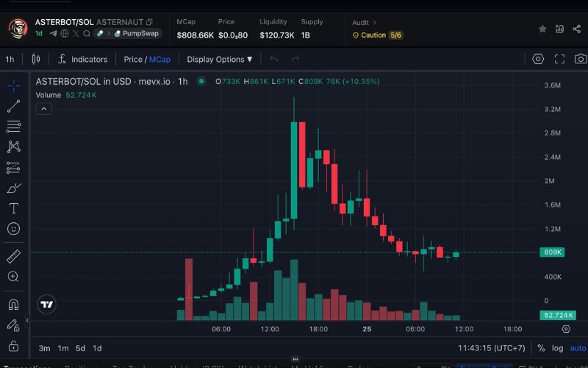Toggle auto scale mode
This screenshot has width=588, height=368.
pos(578,348)
